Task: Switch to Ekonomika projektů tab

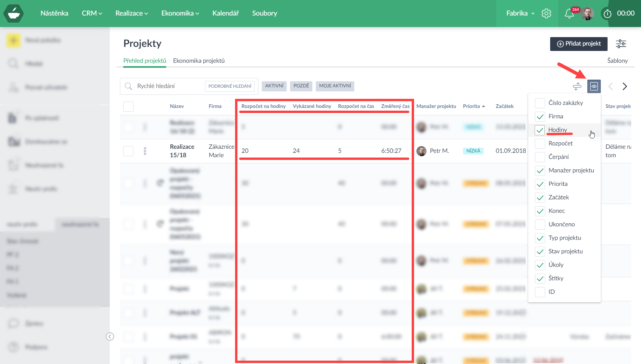Action: tap(199, 61)
